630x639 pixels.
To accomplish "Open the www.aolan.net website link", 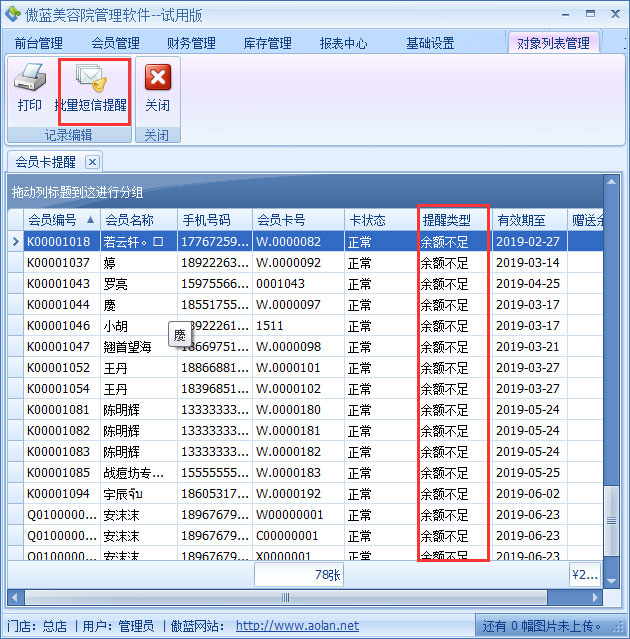I will [297, 626].
